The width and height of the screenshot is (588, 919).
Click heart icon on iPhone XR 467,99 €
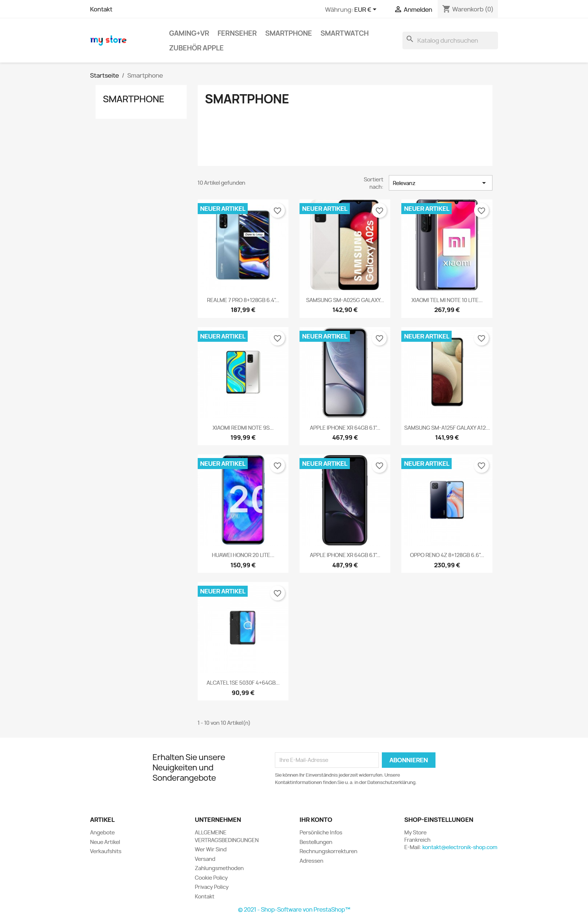pos(379,338)
